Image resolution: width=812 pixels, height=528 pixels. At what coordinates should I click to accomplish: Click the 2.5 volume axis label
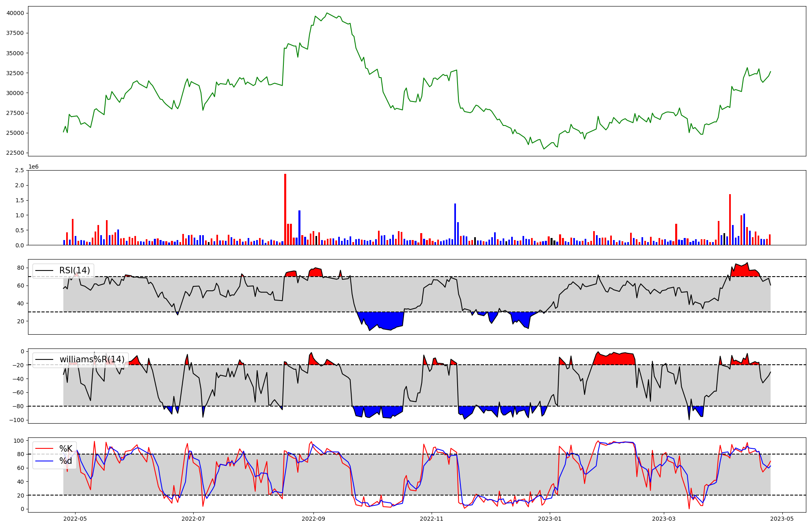tap(19, 171)
